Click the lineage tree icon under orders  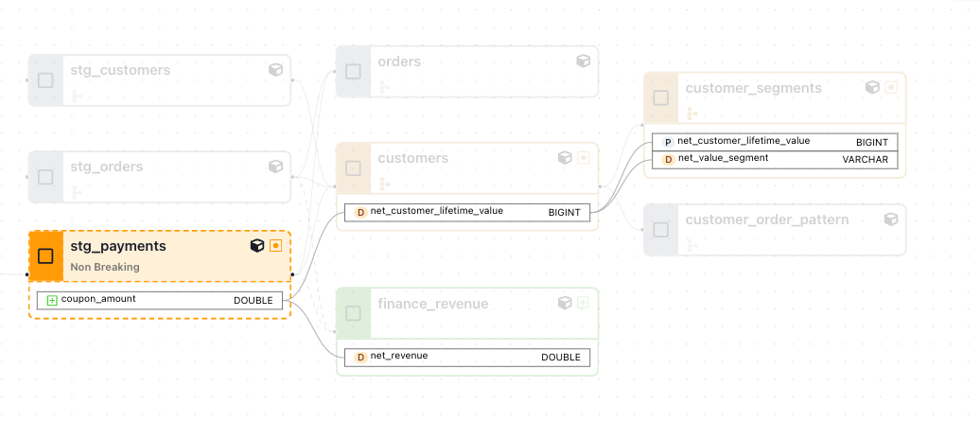pos(384,87)
